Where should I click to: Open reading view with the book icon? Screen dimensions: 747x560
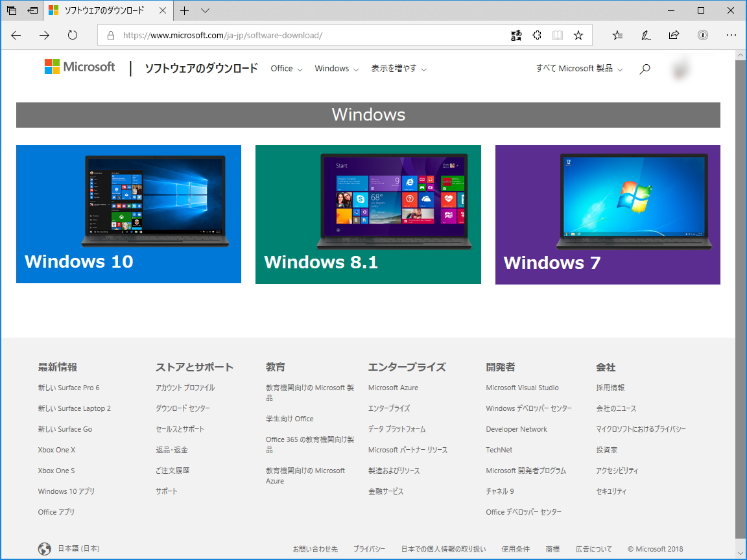tap(558, 36)
